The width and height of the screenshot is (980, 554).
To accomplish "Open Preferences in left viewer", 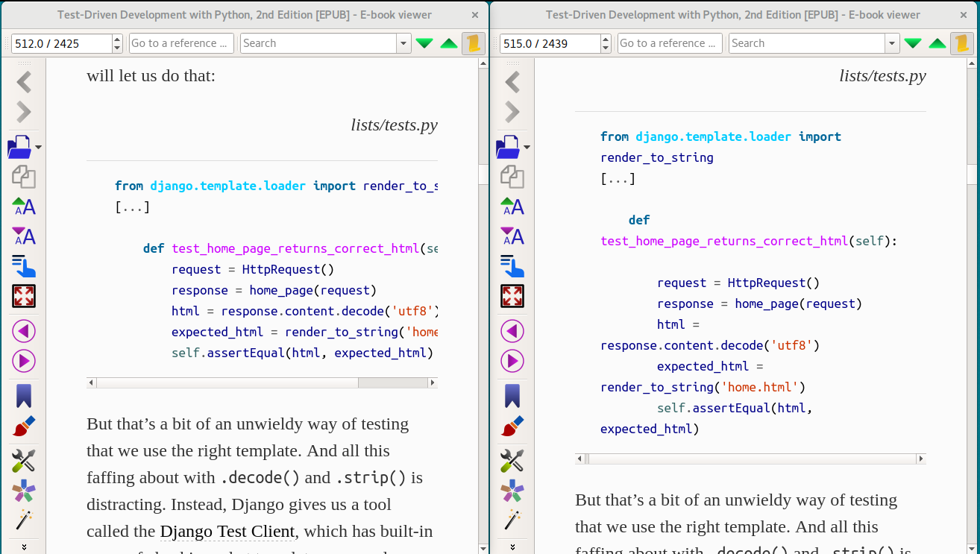I will point(24,461).
